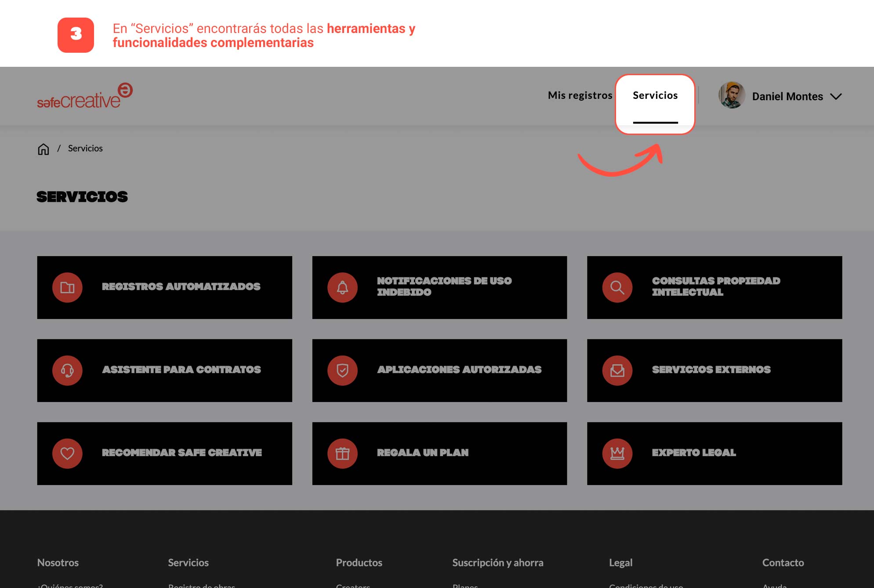Click the Nosotros footer heading
Screen dimensions: 874x588
tap(58, 563)
